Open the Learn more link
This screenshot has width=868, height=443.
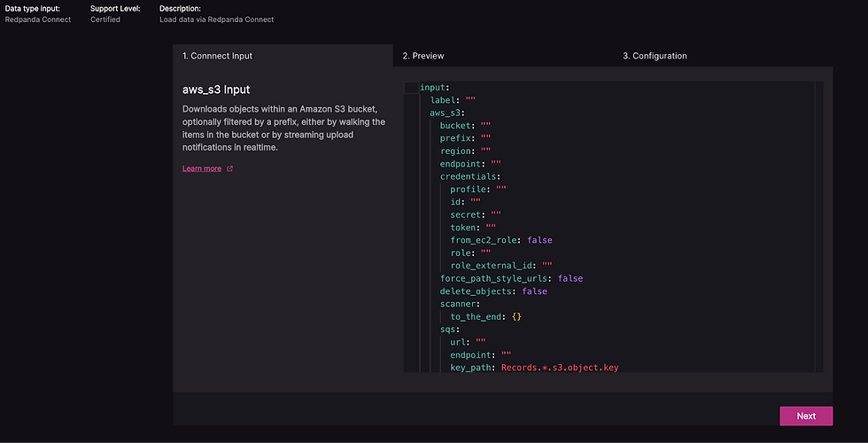[202, 168]
